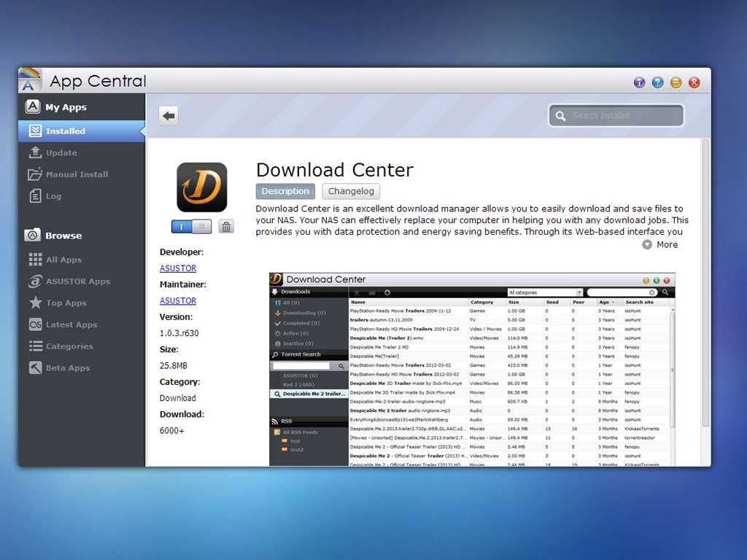Screen dimensions: 747x560
Task: Click the All Apps grid icon
Action: tap(35, 259)
